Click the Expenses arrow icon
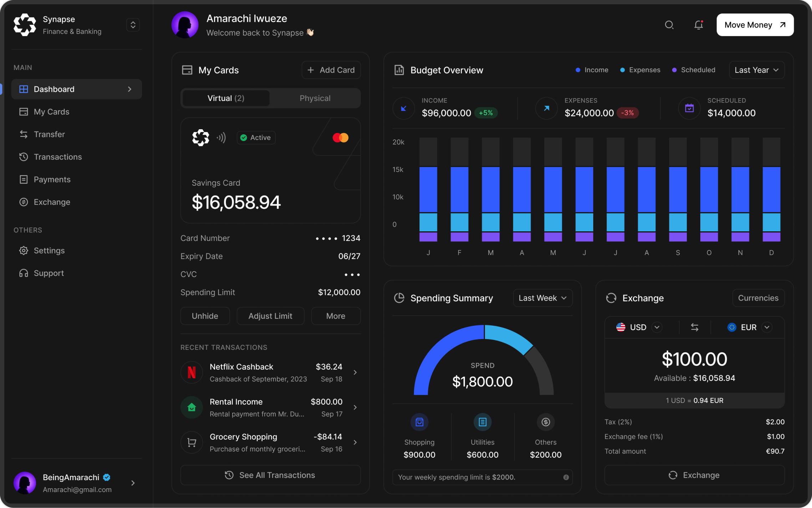 point(546,108)
